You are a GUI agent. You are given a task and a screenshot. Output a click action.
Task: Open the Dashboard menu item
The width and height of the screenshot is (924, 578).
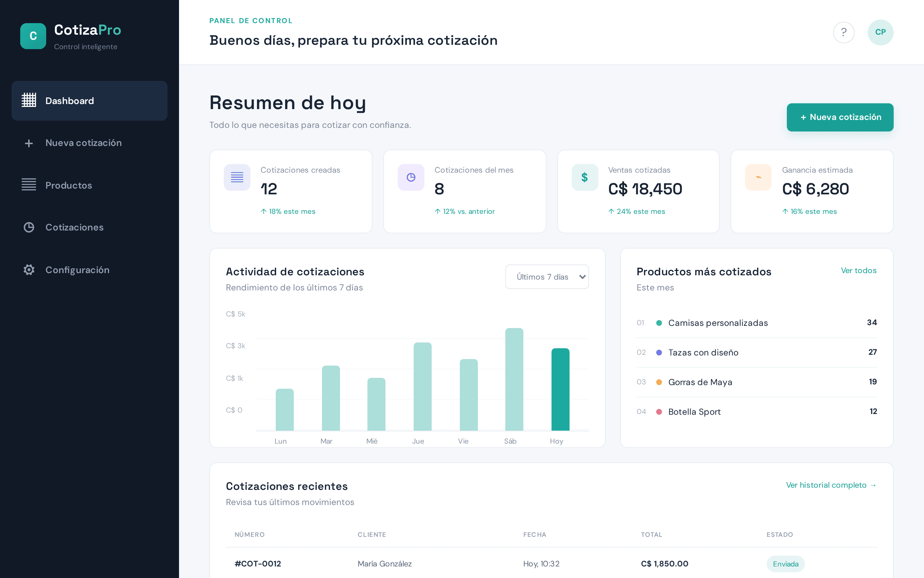click(90, 101)
